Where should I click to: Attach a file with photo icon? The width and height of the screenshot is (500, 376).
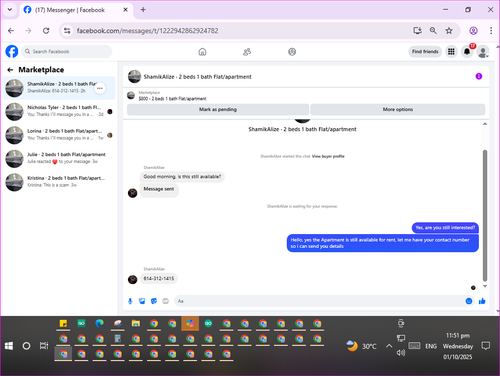[x=142, y=301]
